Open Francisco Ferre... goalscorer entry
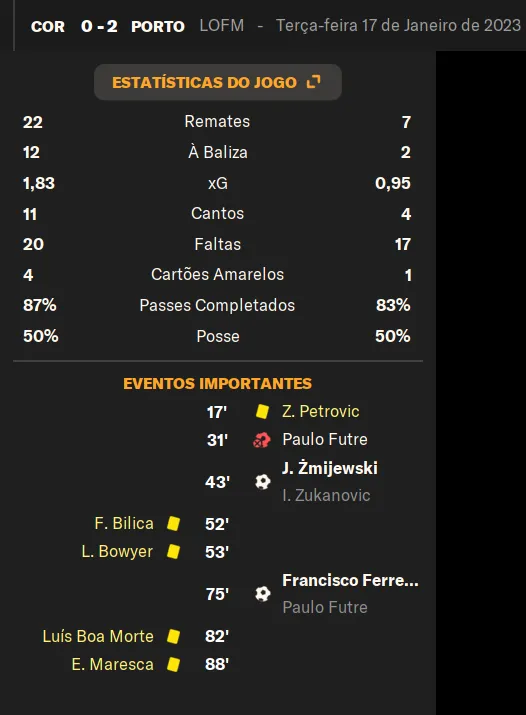 click(350, 580)
